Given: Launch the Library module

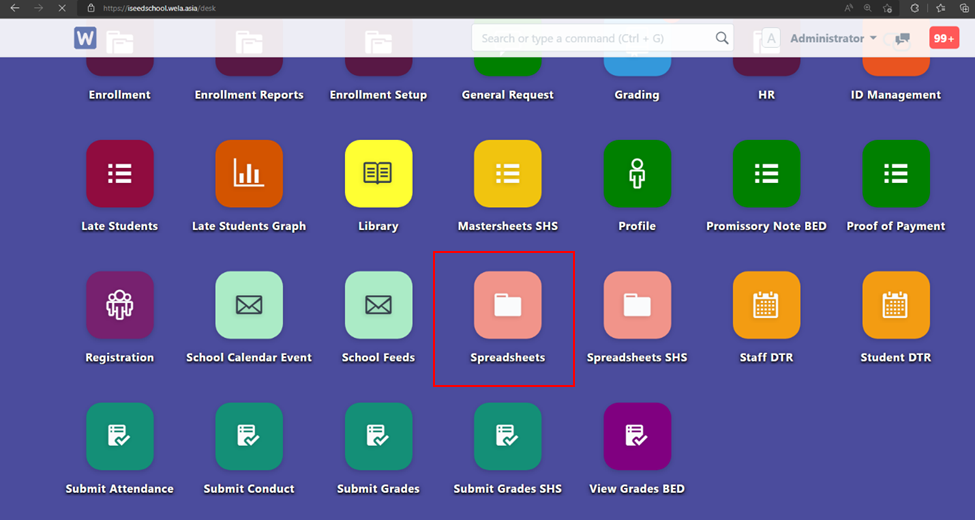Looking at the screenshot, I should pos(378,174).
